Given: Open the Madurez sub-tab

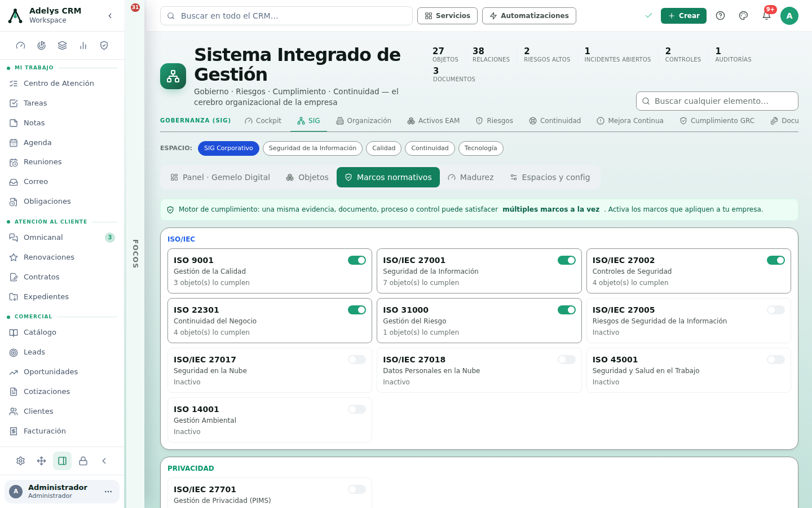Looking at the screenshot, I should pyautogui.click(x=470, y=177).
